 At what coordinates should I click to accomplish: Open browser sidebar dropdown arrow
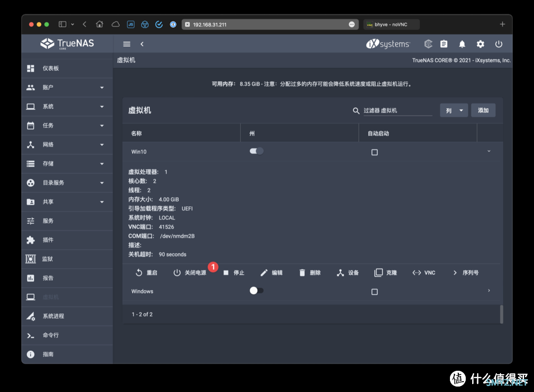click(x=73, y=24)
